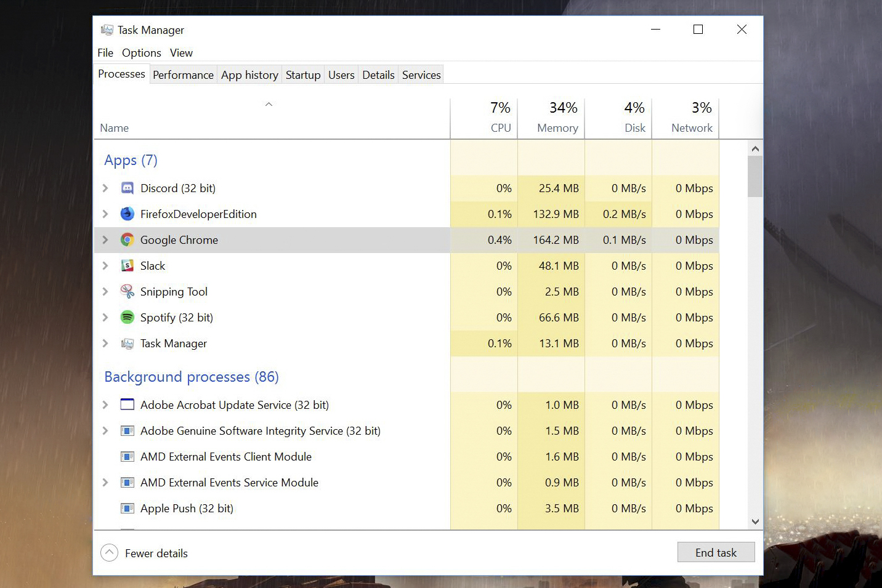Image resolution: width=882 pixels, height=588 pixels.
Task: Open the File menu
Action: (x=105, y=53)
